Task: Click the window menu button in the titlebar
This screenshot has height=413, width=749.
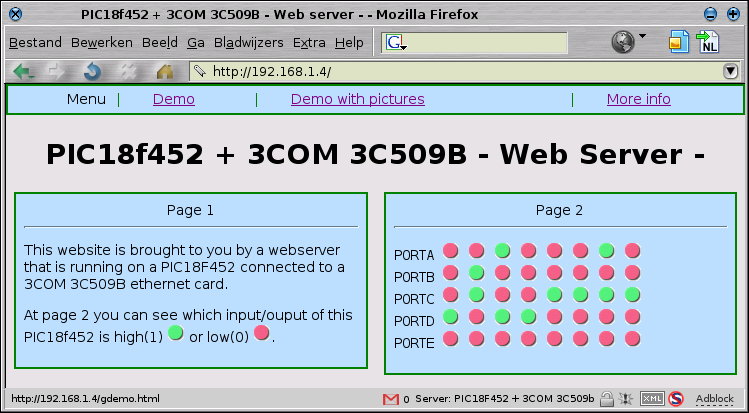Action: [x=15, y=14]
